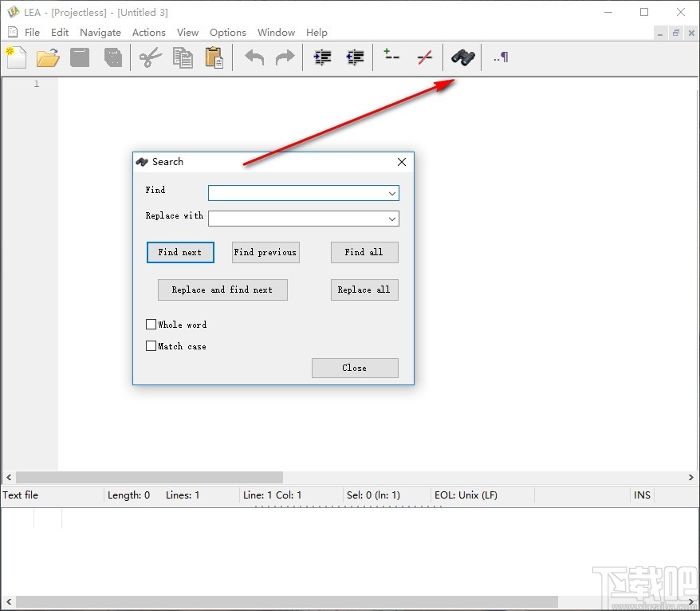Toggle show whitespace pilcrow icon
The height and width of the screenshot is (611, 700).
point(501,57)
